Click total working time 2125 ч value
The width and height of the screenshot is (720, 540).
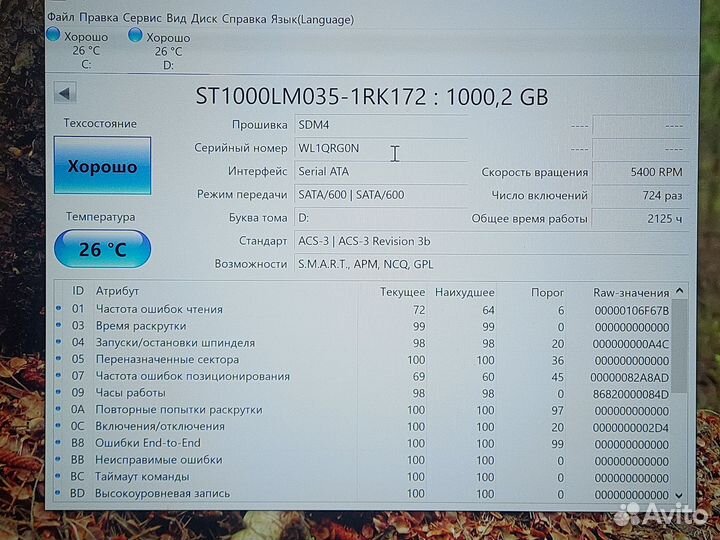640,219
